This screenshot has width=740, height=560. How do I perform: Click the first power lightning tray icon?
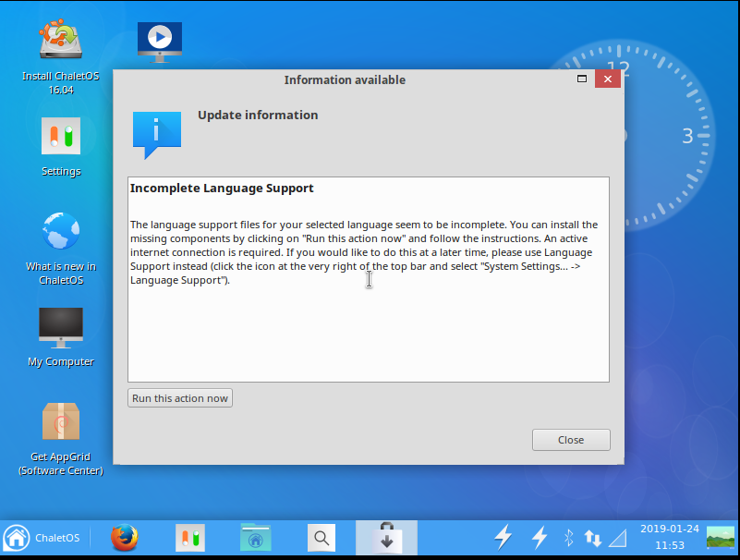pos(503,537)
